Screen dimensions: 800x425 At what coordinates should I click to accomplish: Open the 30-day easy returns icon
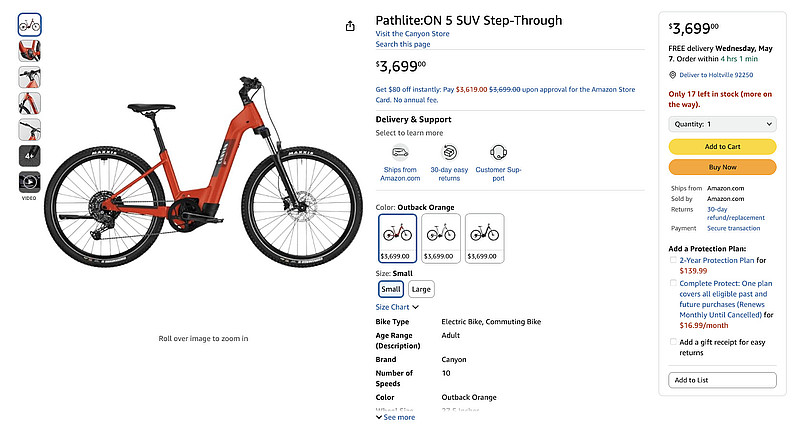pyautogui.click(x=449, y=153)
